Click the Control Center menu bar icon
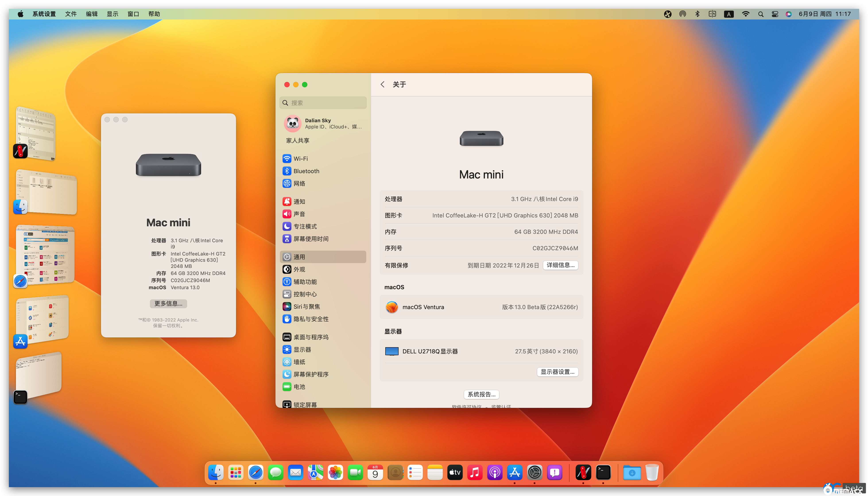Viewport: 868px width, 496px height. point(775,14)
